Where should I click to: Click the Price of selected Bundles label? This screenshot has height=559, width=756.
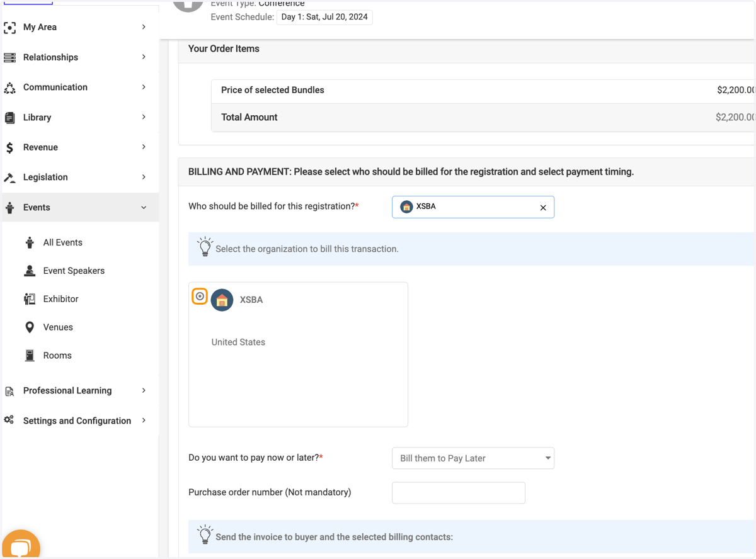273,91
